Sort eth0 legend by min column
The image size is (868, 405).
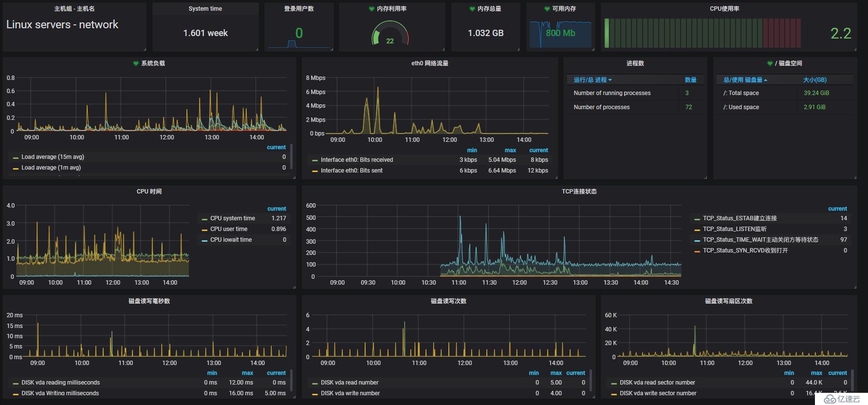click(472, 150)
